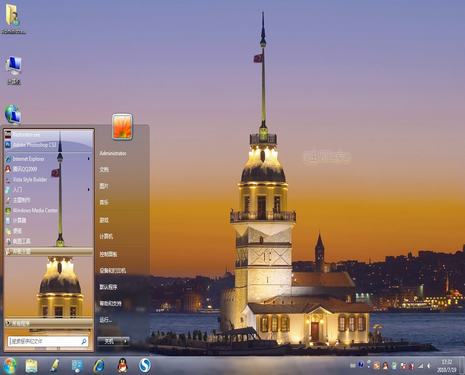
Task: Launch 截图工具 snipping tool
Action: [49, 241]
